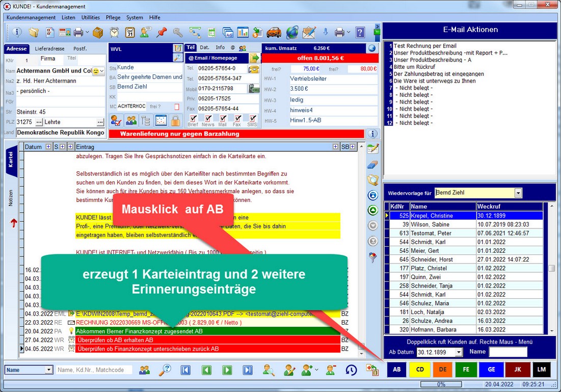This screenshot has width=561, height=392.
Task: Click the yellow CD letter button
Action: tap(420, 370)
